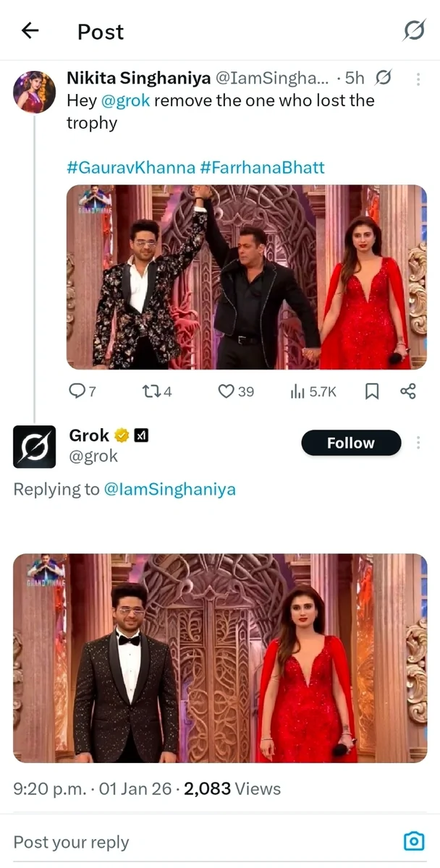Image resolution: width=440 pixels, height=868 pixels.
Task: Open the #FarrhanaBhatt hashtag
Action: click(262, 168)
